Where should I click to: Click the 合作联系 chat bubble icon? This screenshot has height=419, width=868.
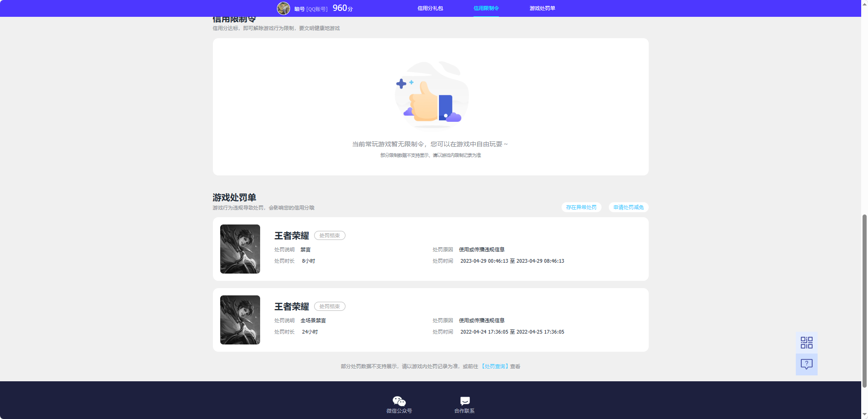(x=464, y=401)
